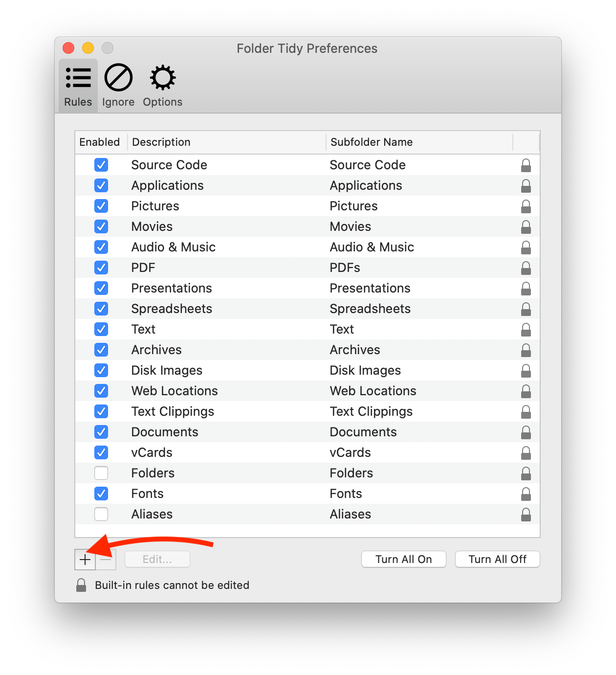This screenshot has width=616, height=675.
Task: Toggle the Text Clippings rule checkbox
Action: [x=101, y=411]
